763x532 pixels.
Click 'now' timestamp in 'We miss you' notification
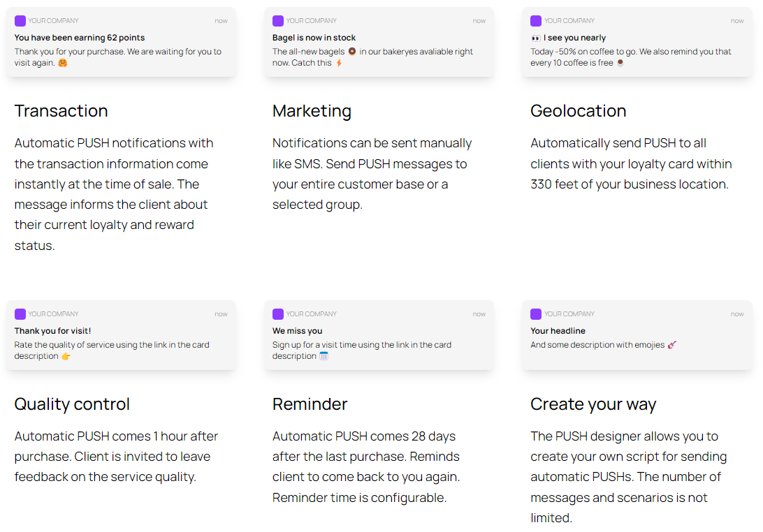pyautogui.click(x=479, y=314)
